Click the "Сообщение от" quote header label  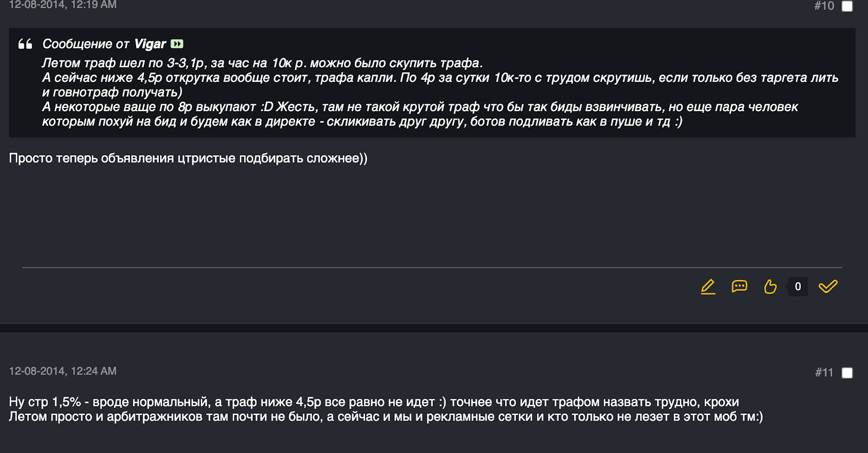coord(86,44)
